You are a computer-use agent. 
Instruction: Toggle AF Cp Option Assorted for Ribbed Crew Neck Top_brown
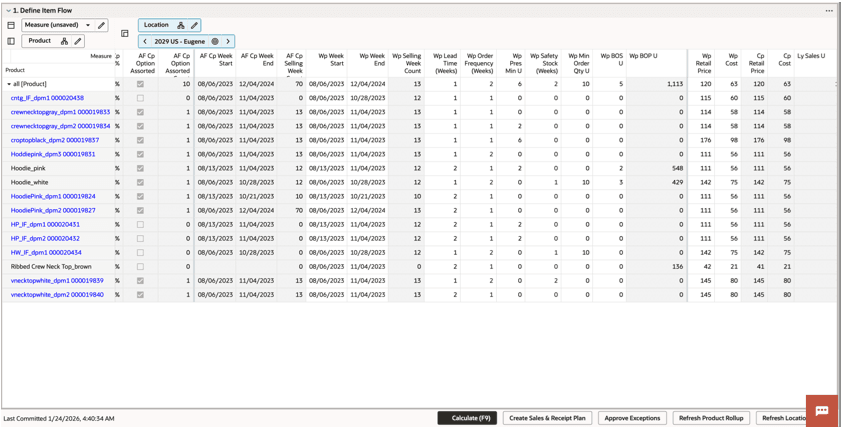tap(141, 266)
